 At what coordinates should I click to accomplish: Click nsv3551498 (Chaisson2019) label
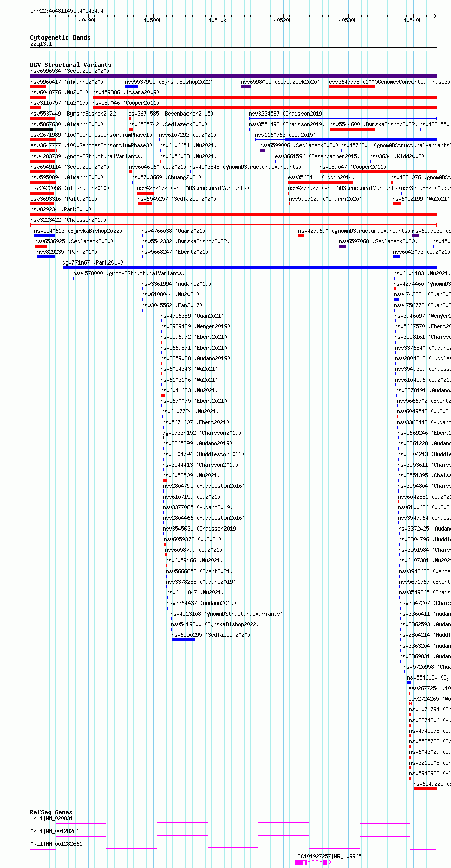click(x=287, y=124)
